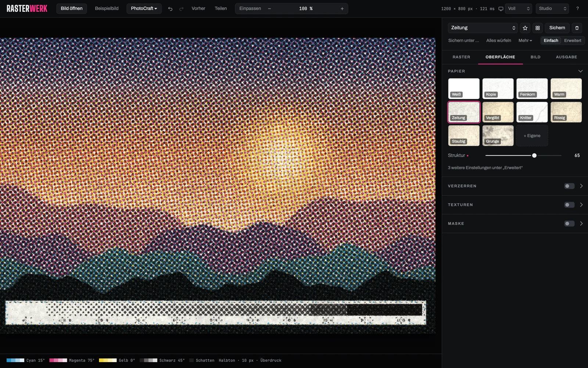Click the Struktur slider handle
The width and height of the screenshot is (588, 368).
point(534,156)
